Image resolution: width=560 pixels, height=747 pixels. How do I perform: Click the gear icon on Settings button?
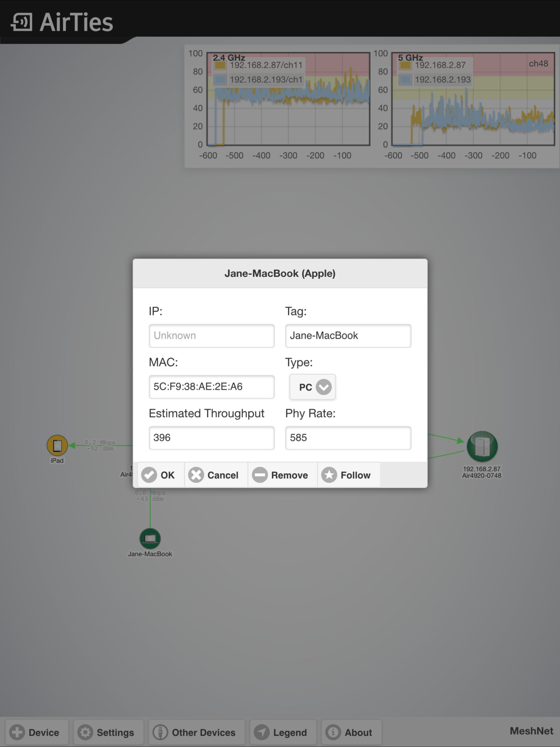point(85,732)
